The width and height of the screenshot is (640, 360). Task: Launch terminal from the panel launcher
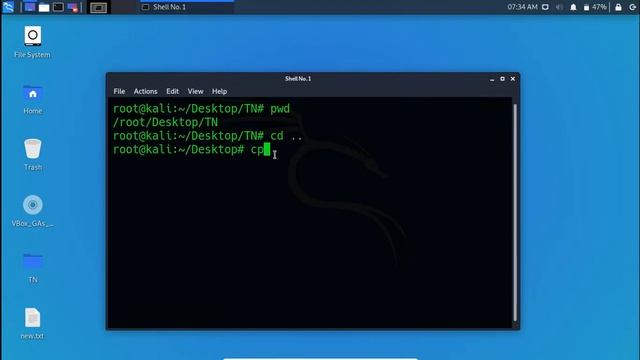pyautogui.click(x=58, y=7)
